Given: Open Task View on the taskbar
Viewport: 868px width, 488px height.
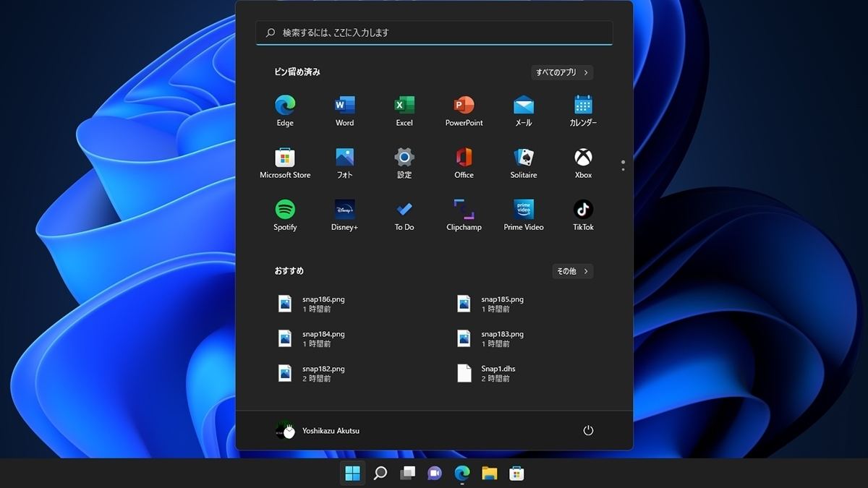Looking at the screenshot, I should tap(407, 473).
